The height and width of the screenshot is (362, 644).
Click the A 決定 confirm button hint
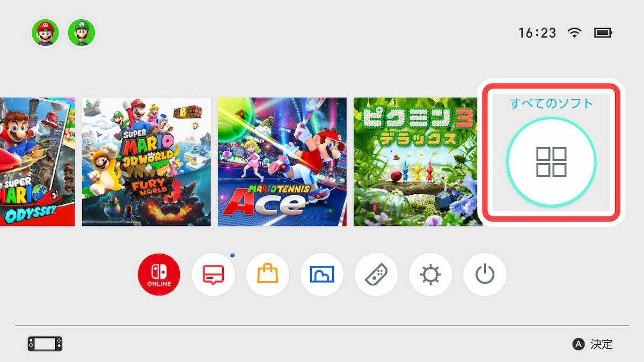[x=592, y=344]
